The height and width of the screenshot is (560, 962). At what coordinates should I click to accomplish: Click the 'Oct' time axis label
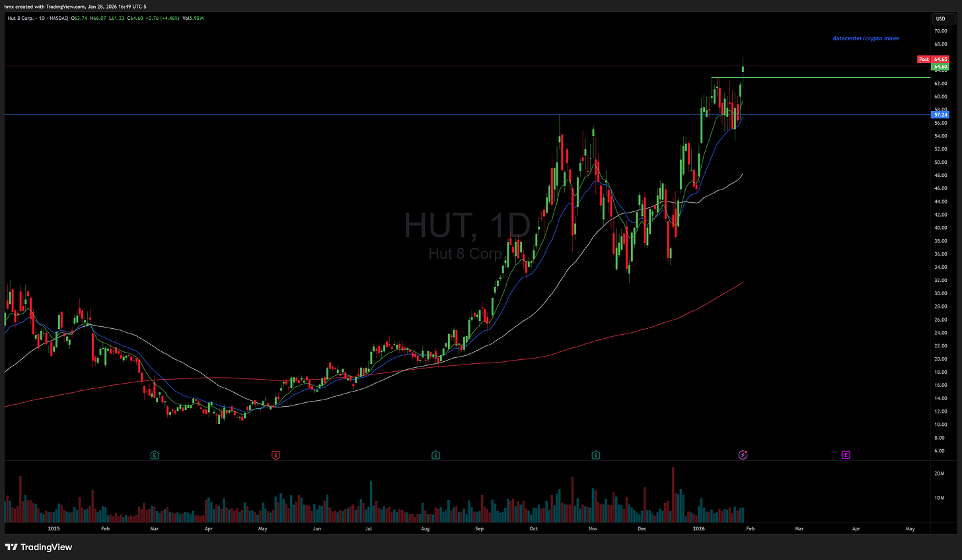pos(533,529)
